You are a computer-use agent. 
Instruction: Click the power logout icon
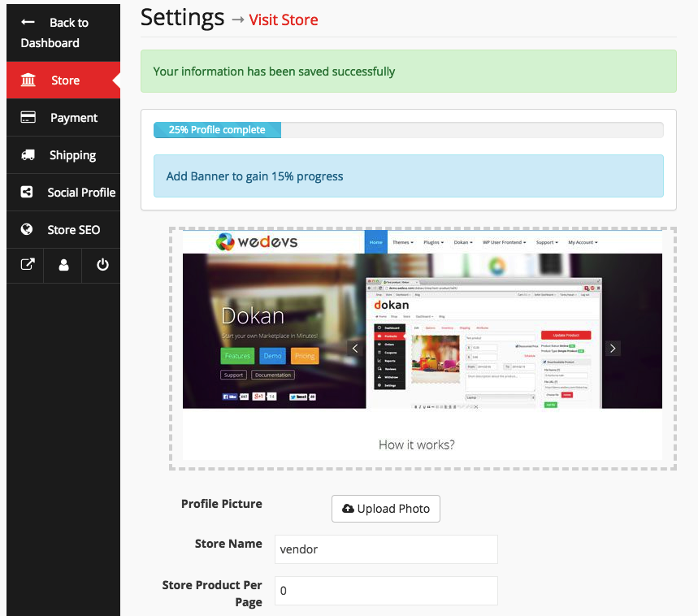[x=102, y=265]
